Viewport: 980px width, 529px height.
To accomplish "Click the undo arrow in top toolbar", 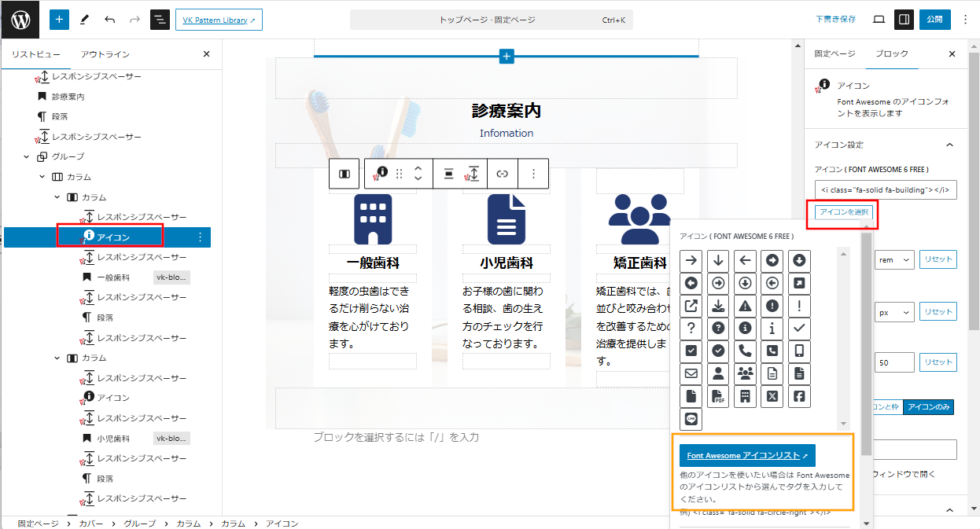I will tap(109, 20).
